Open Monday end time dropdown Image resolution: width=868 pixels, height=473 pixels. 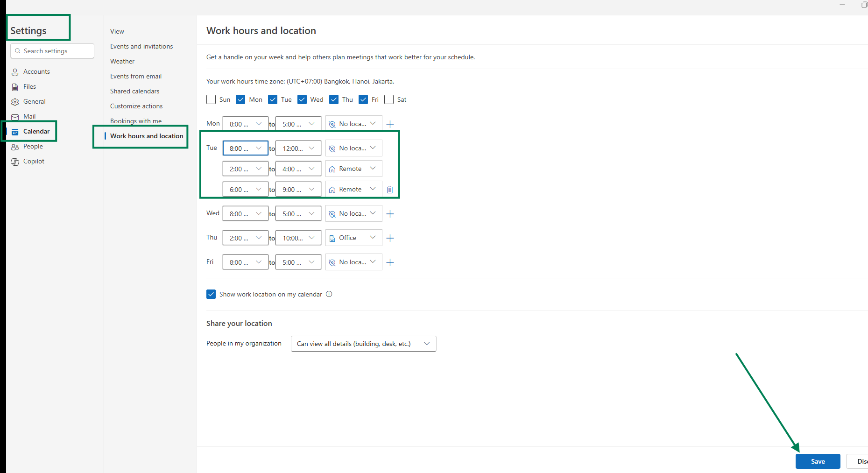tap(298, 124)
